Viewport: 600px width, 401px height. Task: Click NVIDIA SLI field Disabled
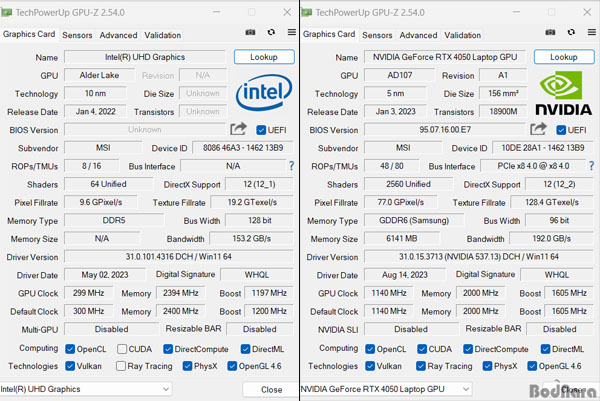point(411,329)
